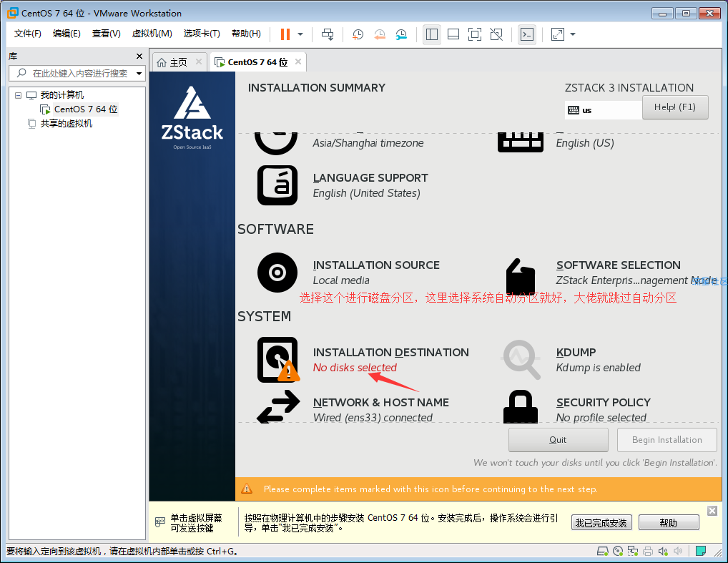Click the network adapter status bar icon
Image resolution: width=728 pixels, height=563 pixels.
[x=633, y=552]
